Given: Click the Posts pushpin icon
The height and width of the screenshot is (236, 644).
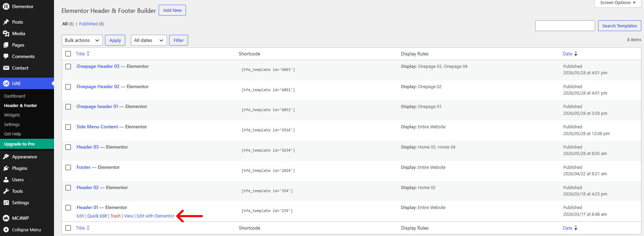Looking at the screenshot, I should (6, 22).
